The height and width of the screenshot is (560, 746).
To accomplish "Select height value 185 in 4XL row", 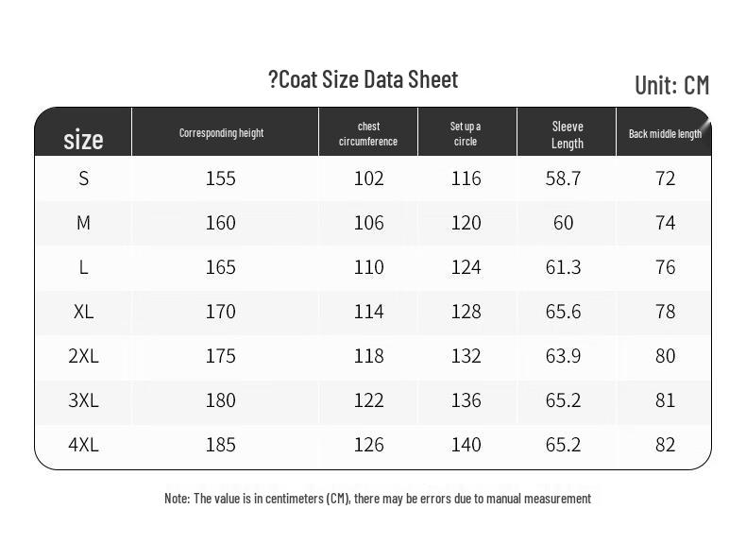I will pyautogui.click(x=221, y=445).
